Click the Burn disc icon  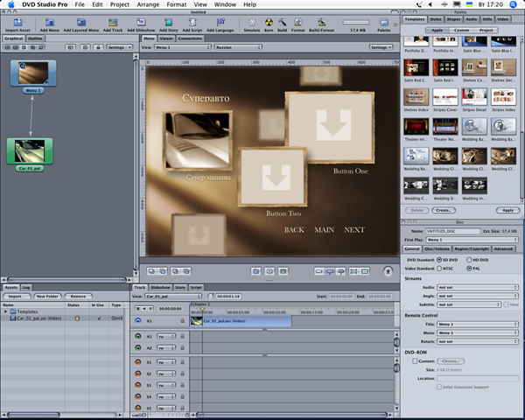tap(269, 22)
